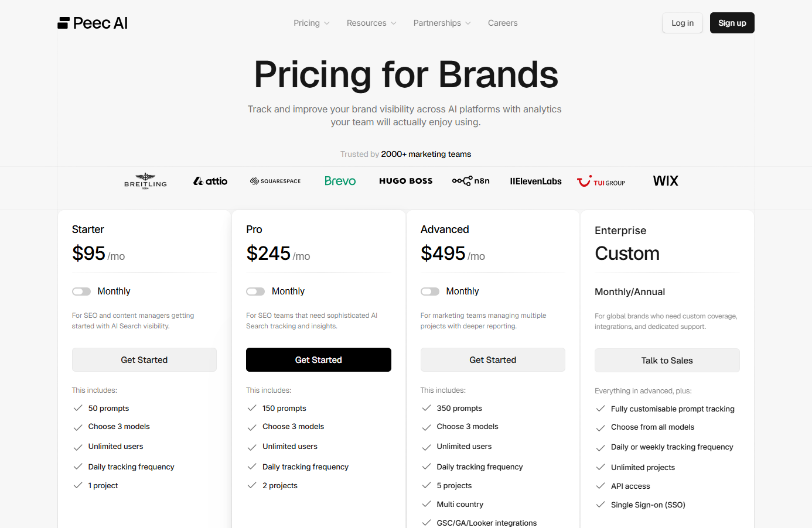The height and width of the screenshot is (528, 812).
Task: Click the WIX brand logo
Action: point(666,181)
